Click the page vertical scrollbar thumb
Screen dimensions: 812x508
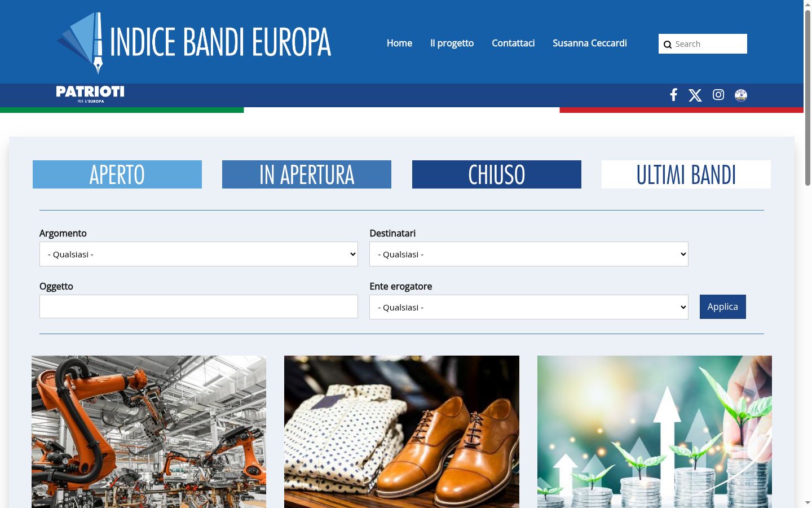point(807,97)
